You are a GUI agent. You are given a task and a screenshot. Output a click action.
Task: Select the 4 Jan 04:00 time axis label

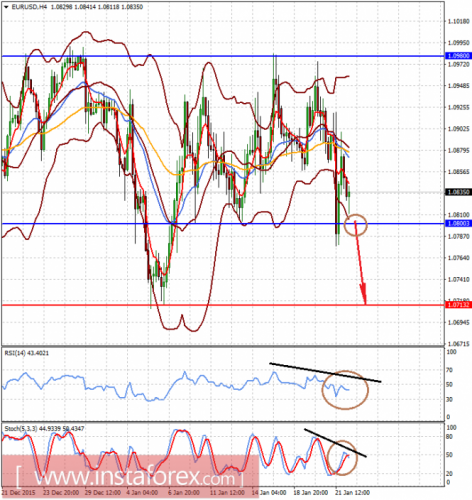pos(142,492)
